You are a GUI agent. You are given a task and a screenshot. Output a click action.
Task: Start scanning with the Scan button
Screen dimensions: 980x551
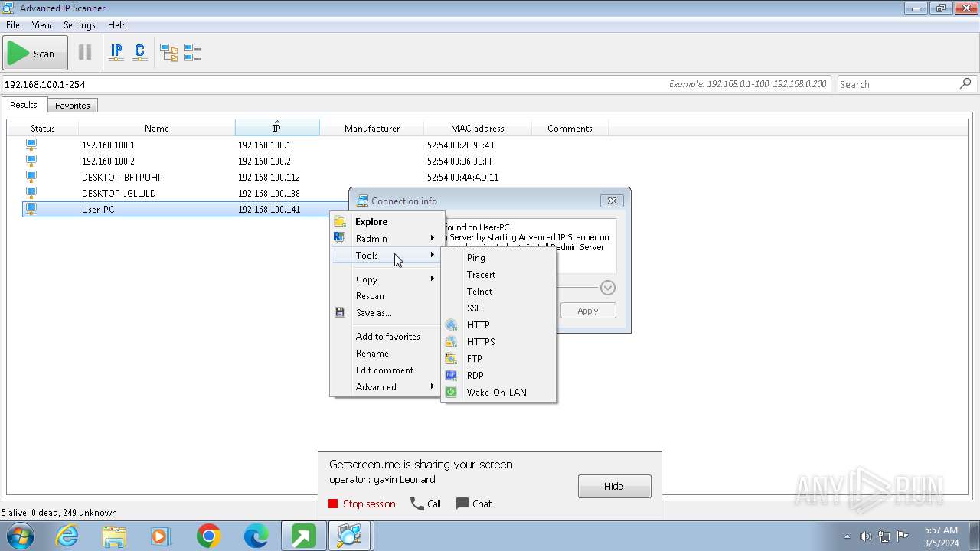pos(35,53)
